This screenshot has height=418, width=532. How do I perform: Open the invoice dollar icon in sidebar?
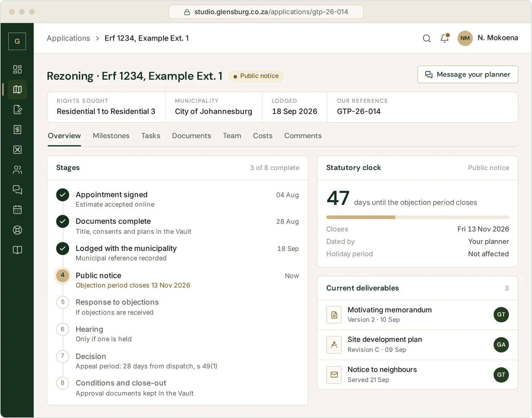(17, 129)
